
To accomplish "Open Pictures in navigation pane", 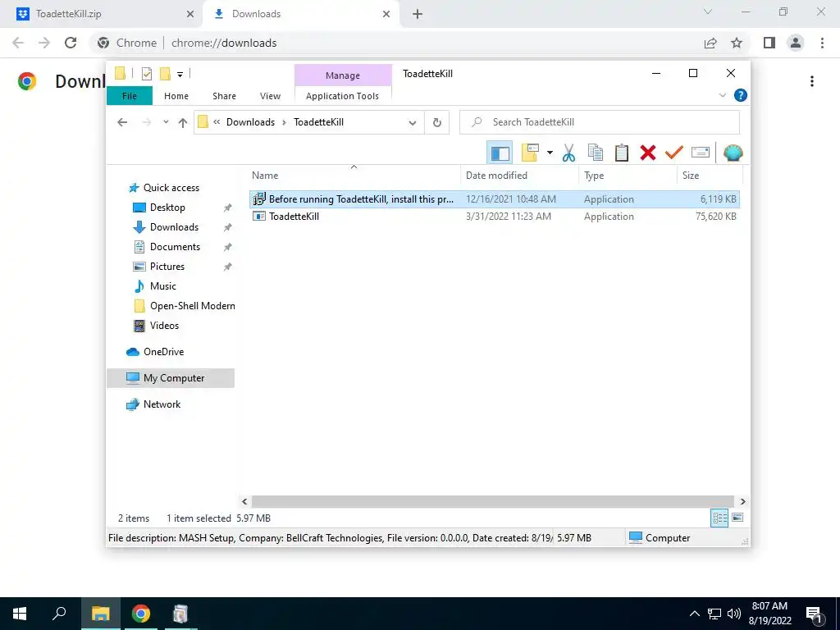I will click(158, 267).
